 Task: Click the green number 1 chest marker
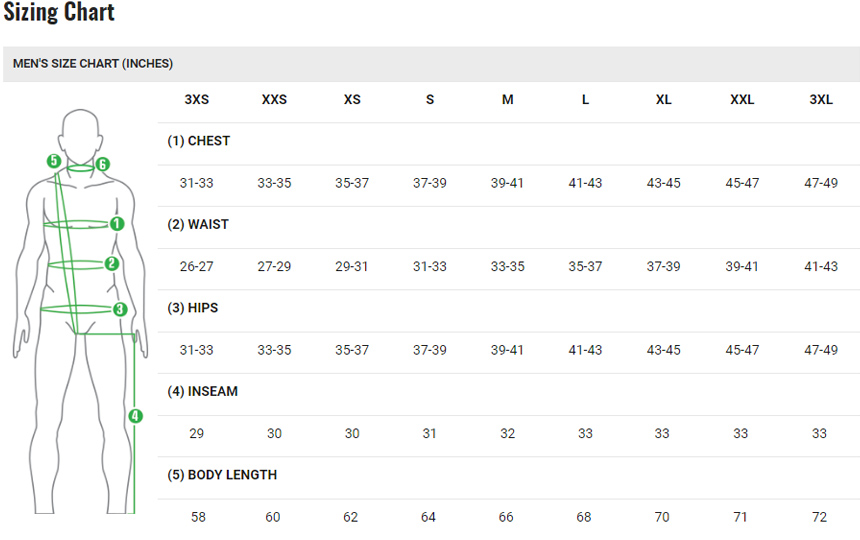(x=117, y=224)
